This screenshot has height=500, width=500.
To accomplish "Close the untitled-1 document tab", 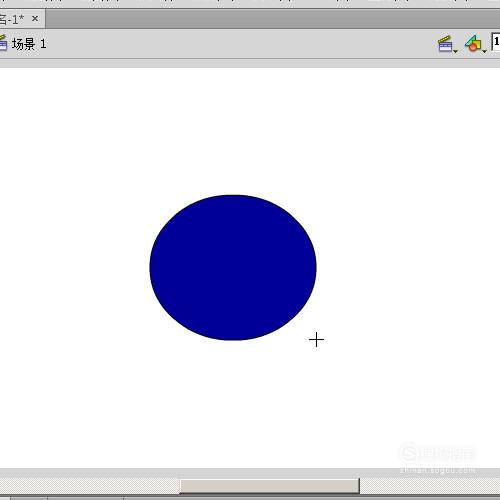I will pyautogui.click(x=35, y=19).
